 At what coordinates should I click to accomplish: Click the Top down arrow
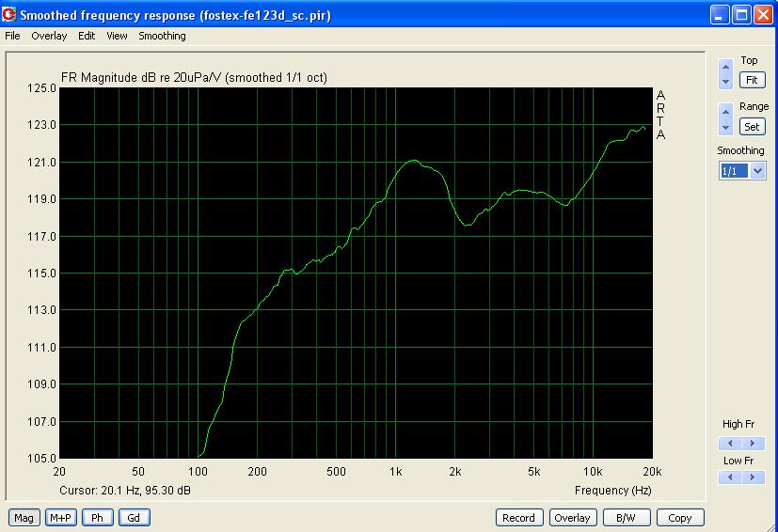click(725, 82)
